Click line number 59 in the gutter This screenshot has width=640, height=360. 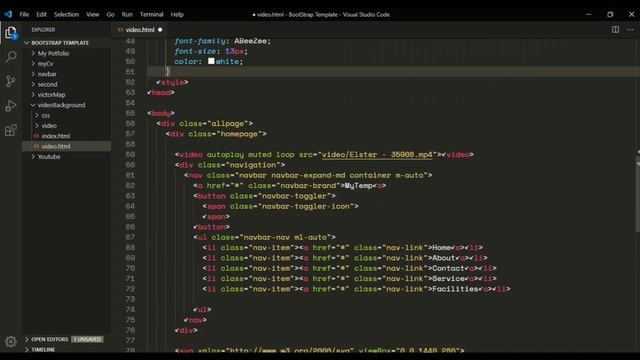[x=130, y=155]
